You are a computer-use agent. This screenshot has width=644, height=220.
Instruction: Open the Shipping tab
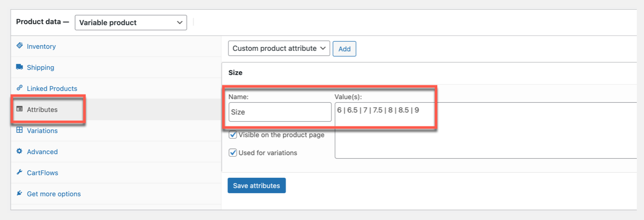click(x=40, y=67)
